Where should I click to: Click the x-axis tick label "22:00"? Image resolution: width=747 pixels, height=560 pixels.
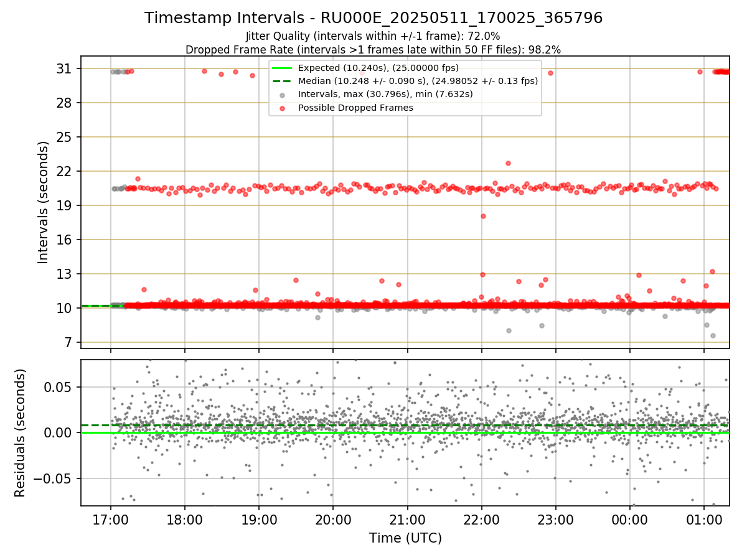click(482, 520)
